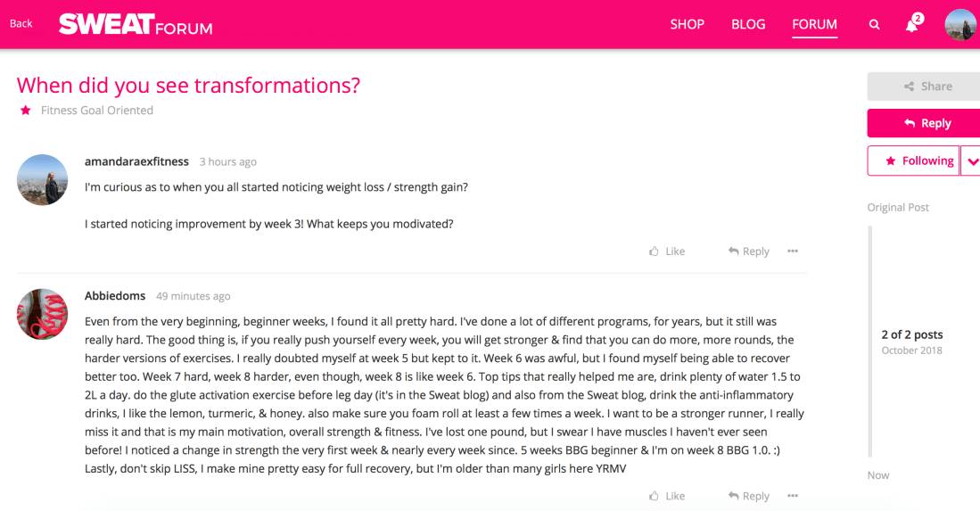The image size is (980, 511).
Task: Like Abbiedoms's post
Action: point(667,496)
